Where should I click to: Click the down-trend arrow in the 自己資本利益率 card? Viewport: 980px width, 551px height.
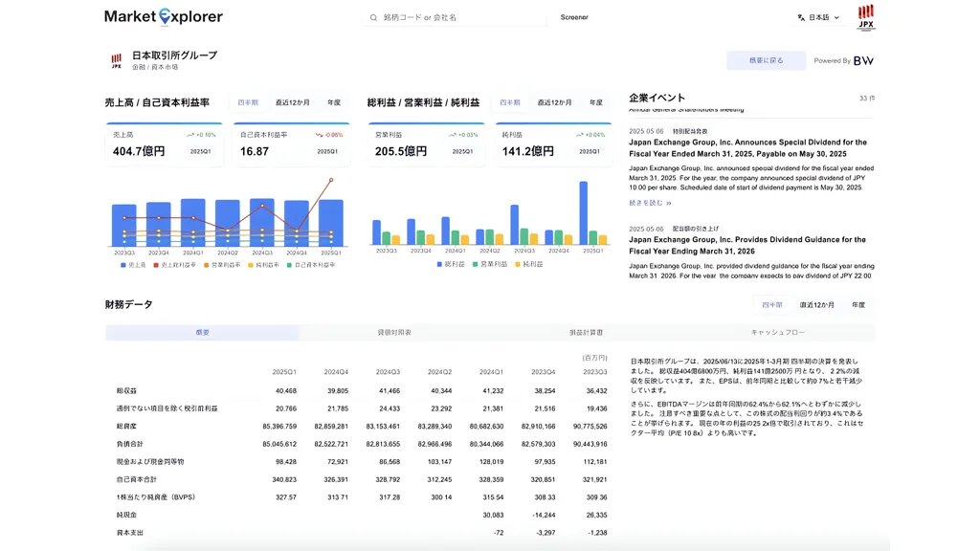pos(319,135)
